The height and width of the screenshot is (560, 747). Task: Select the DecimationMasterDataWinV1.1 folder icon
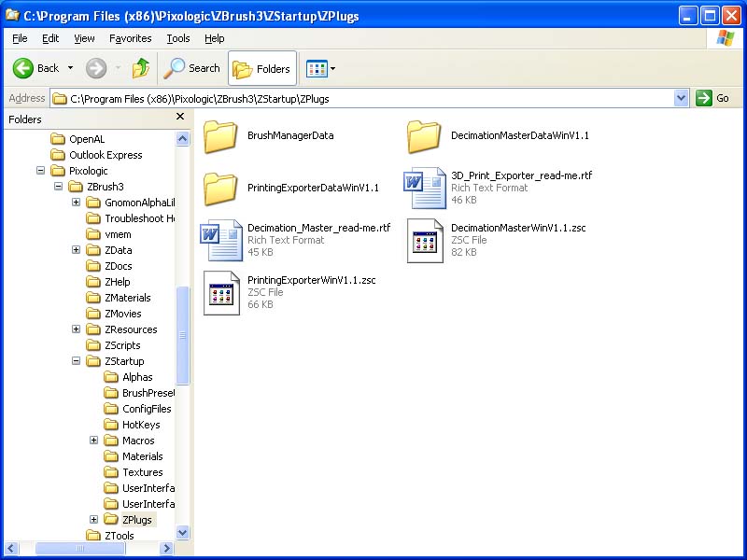tap(424, 136)
